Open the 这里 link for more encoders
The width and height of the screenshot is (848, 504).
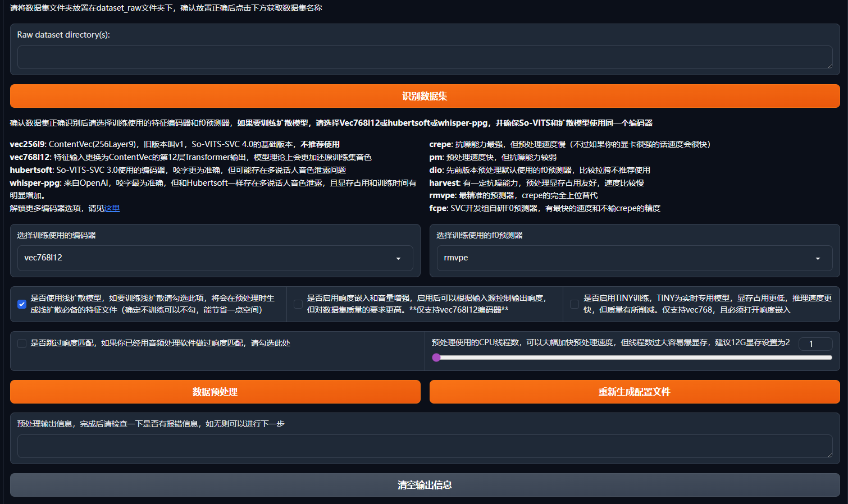pos(112,208)
